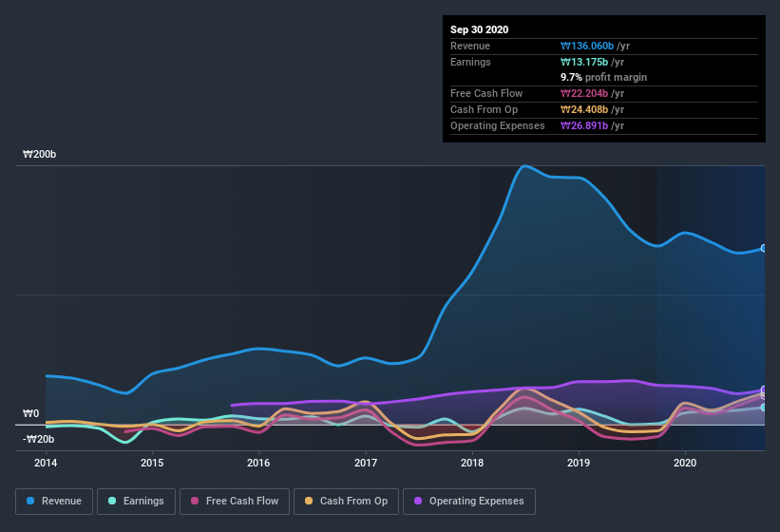Viewport: 780px width, 532px height.
Task: Click the teal earnings endpoint marker
Action: (x=764, y=408)
